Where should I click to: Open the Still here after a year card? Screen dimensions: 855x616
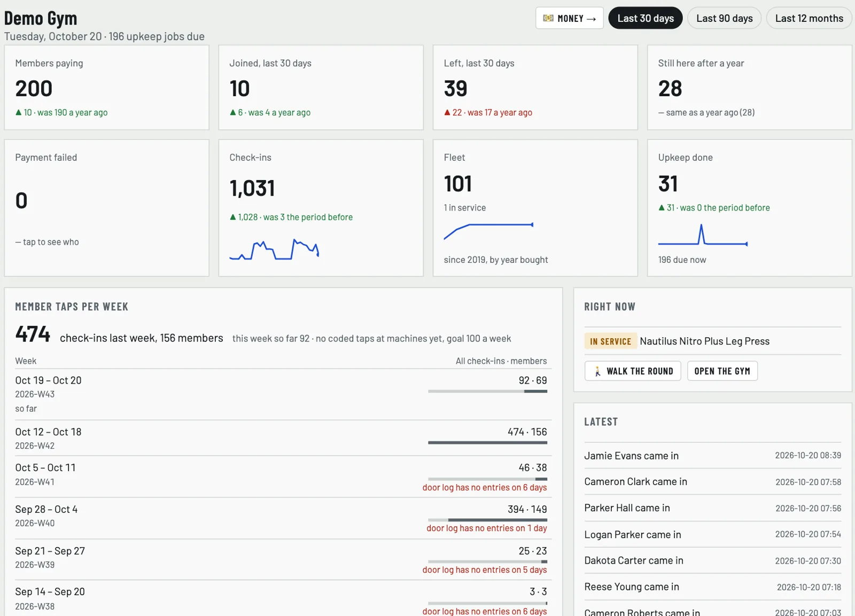750,88
